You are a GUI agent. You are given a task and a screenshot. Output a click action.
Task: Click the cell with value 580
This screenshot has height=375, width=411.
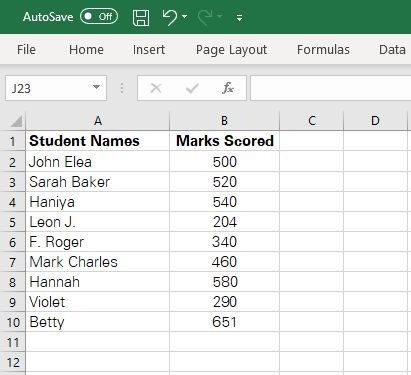pyautogui.click(x=224, y=282)
